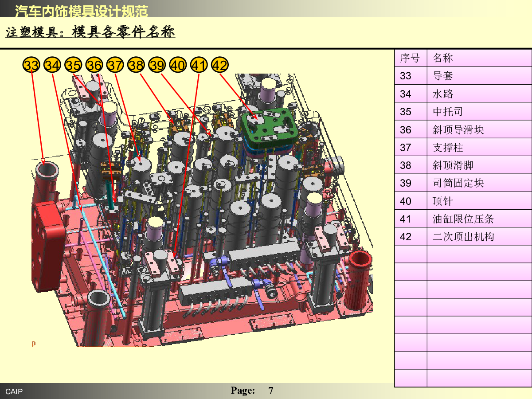This screenshot has width=532, height=399.
Task: Click the yellow callout bubble numbered 39
Action: point(157,66)
